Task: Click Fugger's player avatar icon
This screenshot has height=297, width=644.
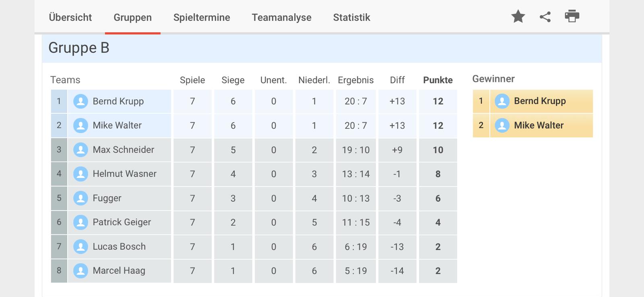Action: tap(80, 198)
